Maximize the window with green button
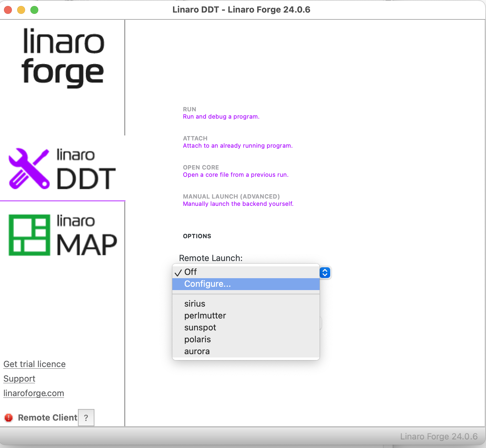 click(34, 10)
